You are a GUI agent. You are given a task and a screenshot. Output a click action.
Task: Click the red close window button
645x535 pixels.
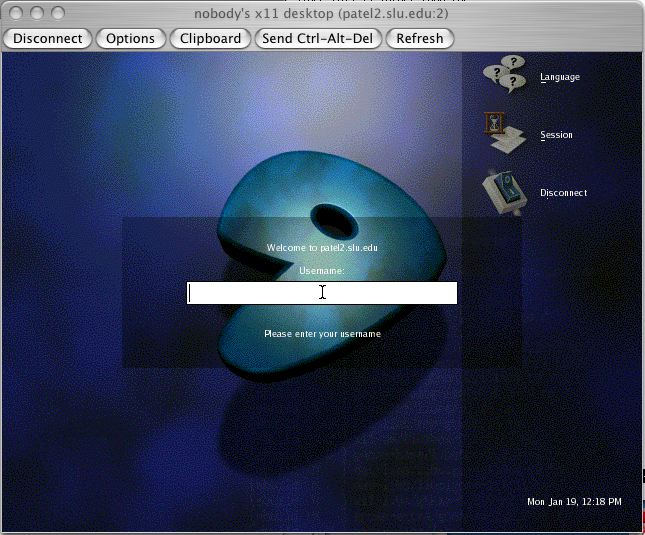16,14
